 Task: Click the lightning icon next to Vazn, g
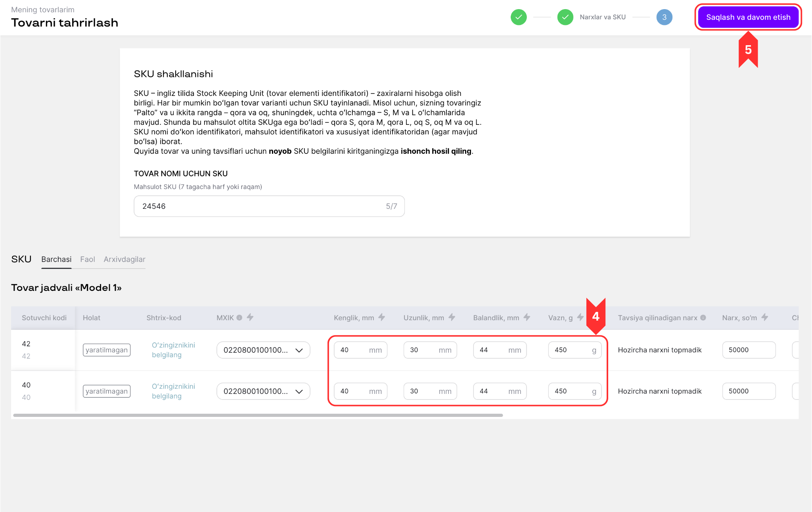click(580, 317)
